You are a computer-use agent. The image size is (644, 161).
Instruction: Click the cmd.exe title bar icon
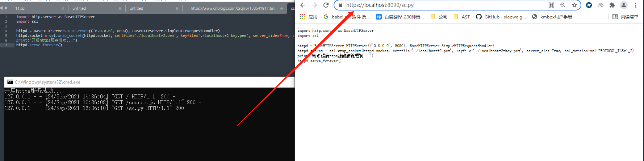tap(10, 82)
